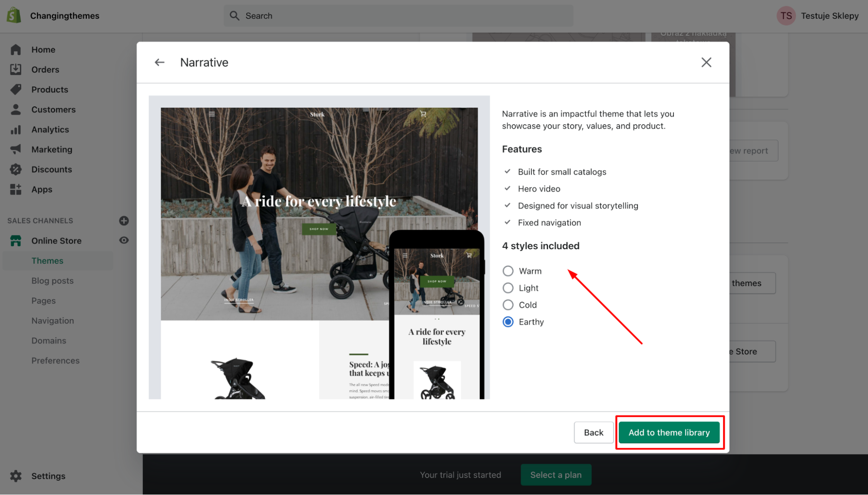
Task: Click Select a plan button
Action: 555,475
